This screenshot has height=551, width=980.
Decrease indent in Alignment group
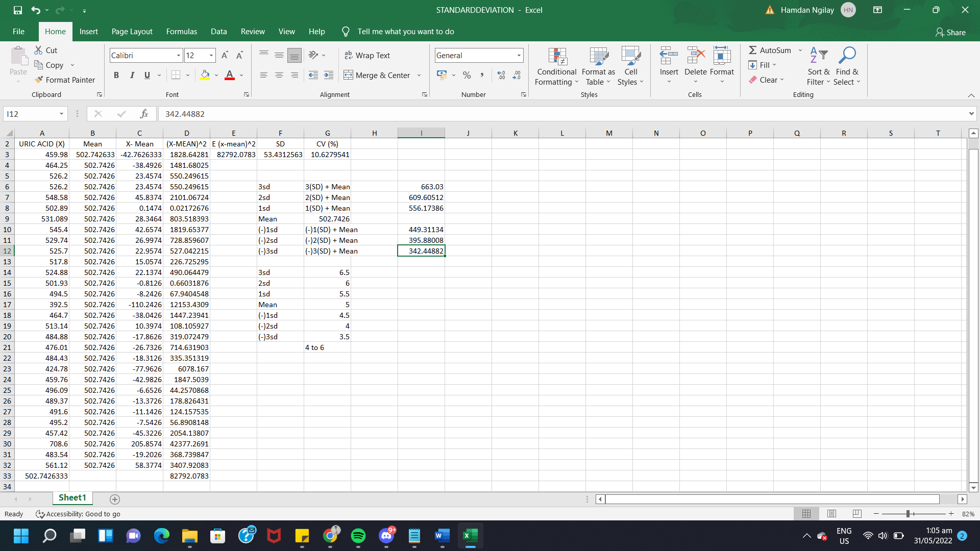(x=313, y=75)
